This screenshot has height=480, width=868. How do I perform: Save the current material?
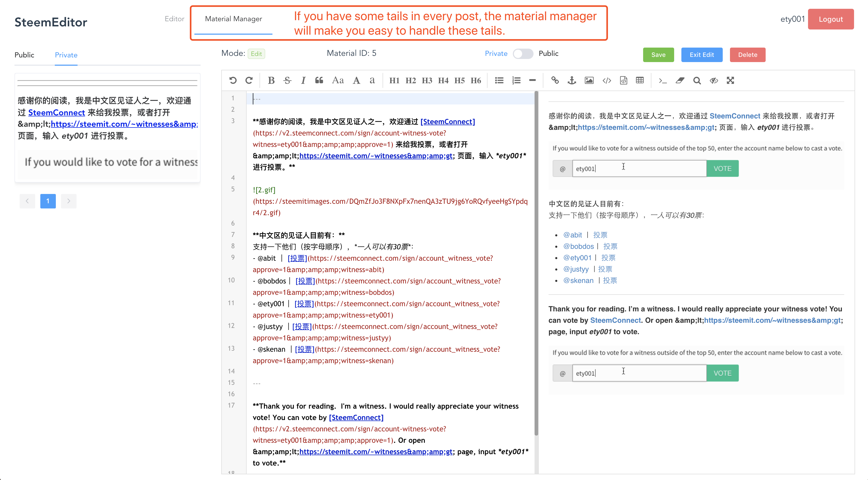(x=658, y=55)
